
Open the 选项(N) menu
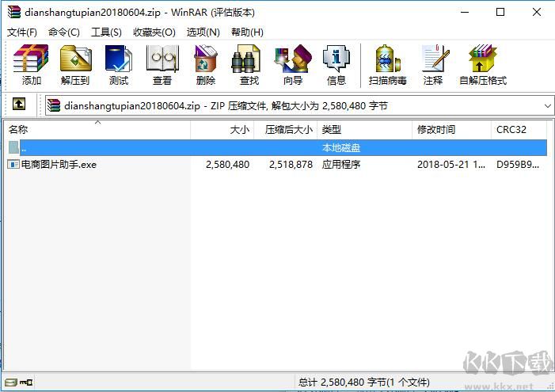[203, 32]
